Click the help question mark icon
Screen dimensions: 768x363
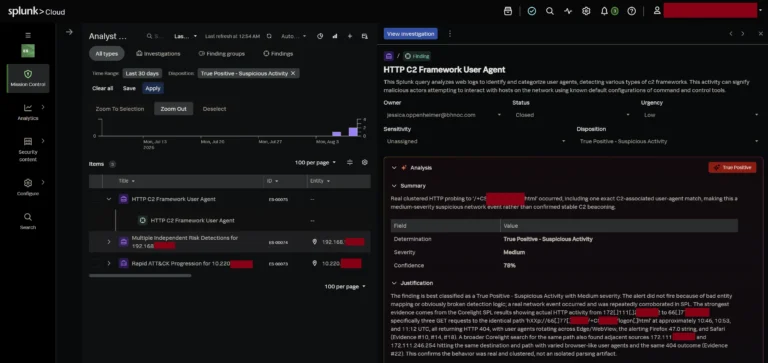(631, 11)
